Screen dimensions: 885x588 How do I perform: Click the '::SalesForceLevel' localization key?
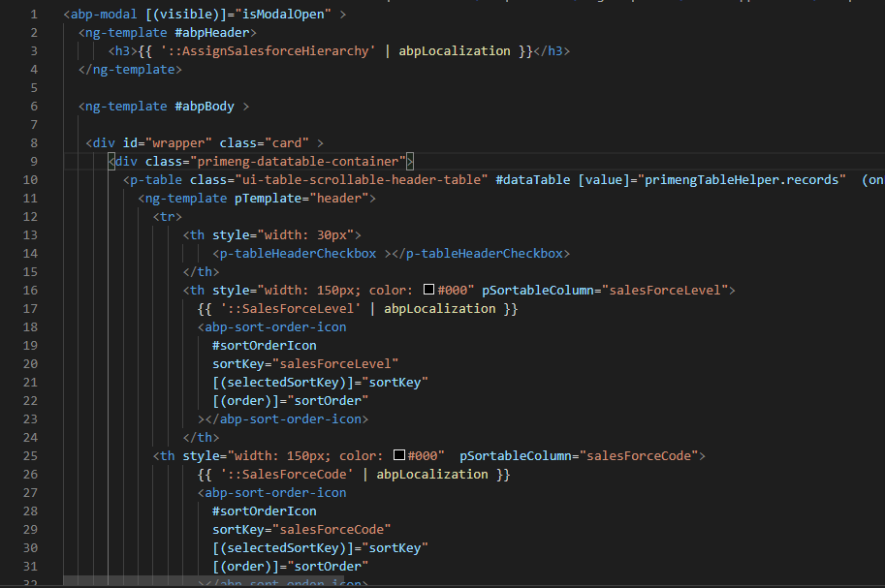(x=294, y=308)
